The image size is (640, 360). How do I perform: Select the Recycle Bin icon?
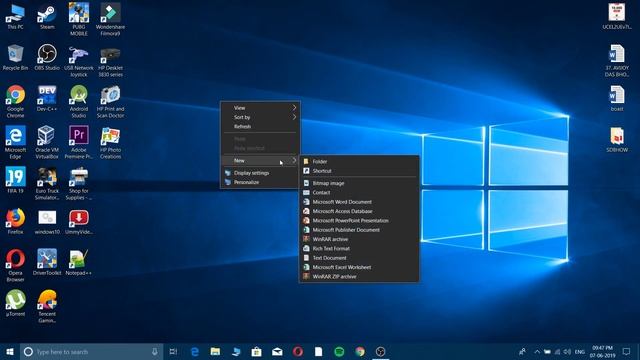tap(15, 58)
